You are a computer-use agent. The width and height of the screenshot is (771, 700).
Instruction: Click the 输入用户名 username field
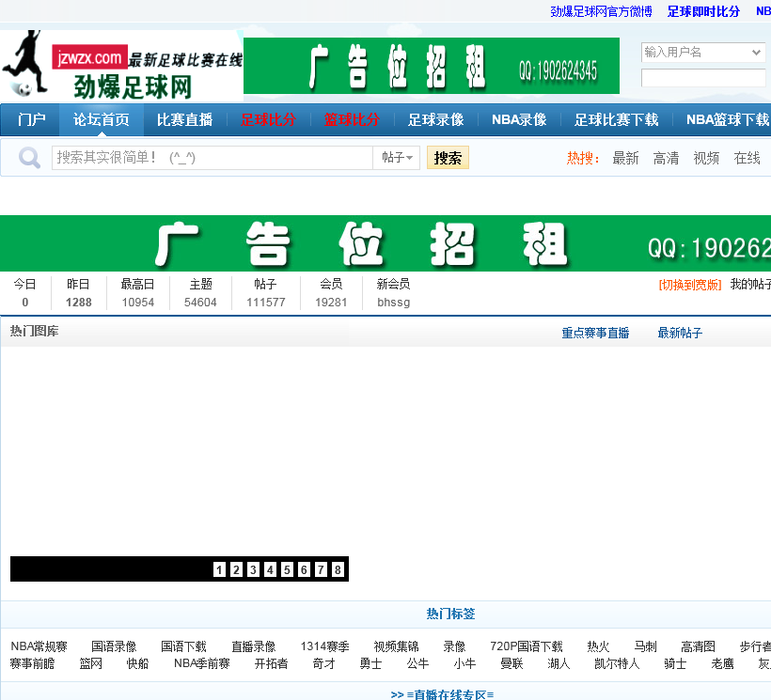tap(703, 52)
